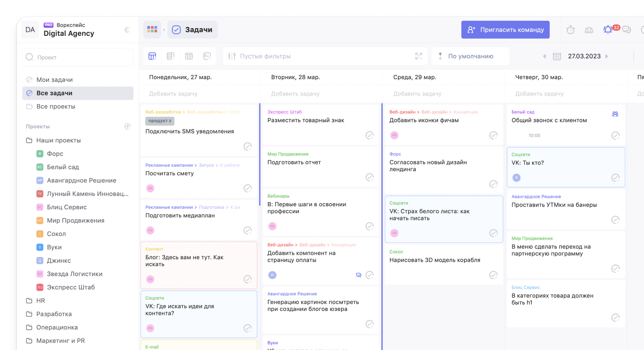Complete 'Проставить УТМки на банеры' task

[616, 220]
